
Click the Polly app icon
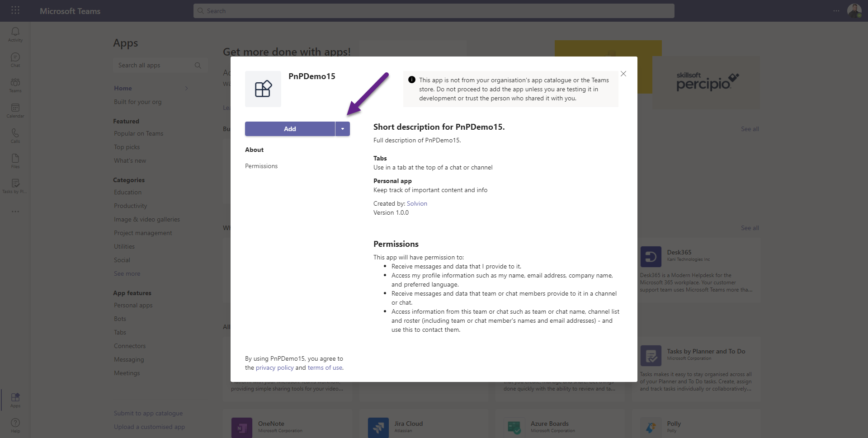[x=651, y=428]
